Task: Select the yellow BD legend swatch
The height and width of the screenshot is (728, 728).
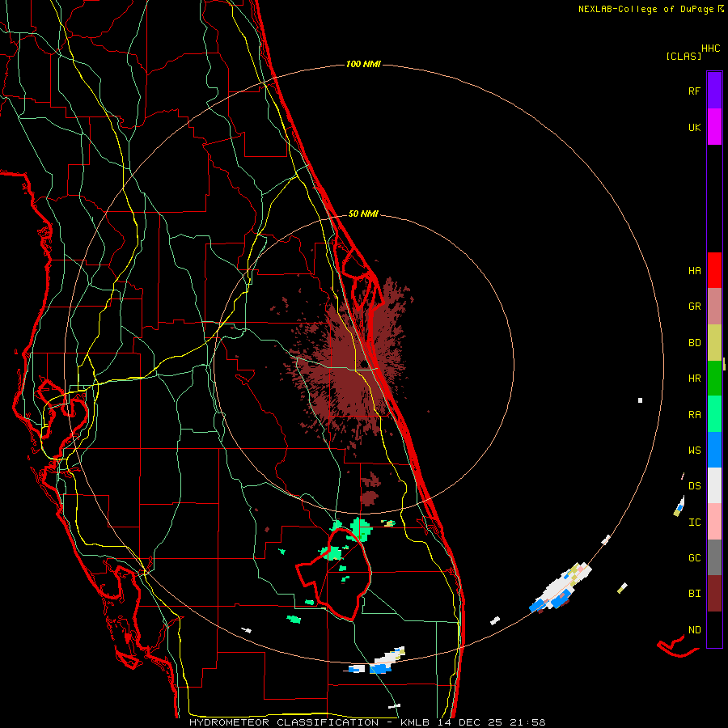Action: point(714,343)
